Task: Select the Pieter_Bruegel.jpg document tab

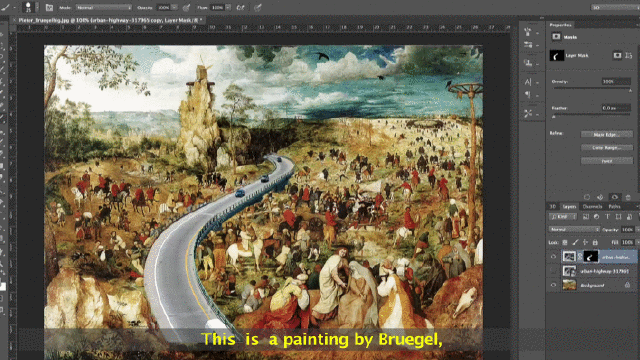Action: [x=110, y=20]
